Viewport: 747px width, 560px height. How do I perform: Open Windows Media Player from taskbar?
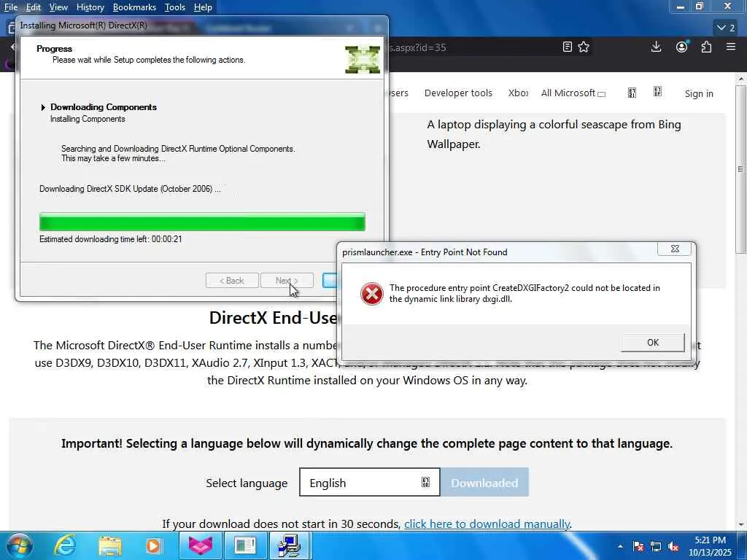[153, 545]
